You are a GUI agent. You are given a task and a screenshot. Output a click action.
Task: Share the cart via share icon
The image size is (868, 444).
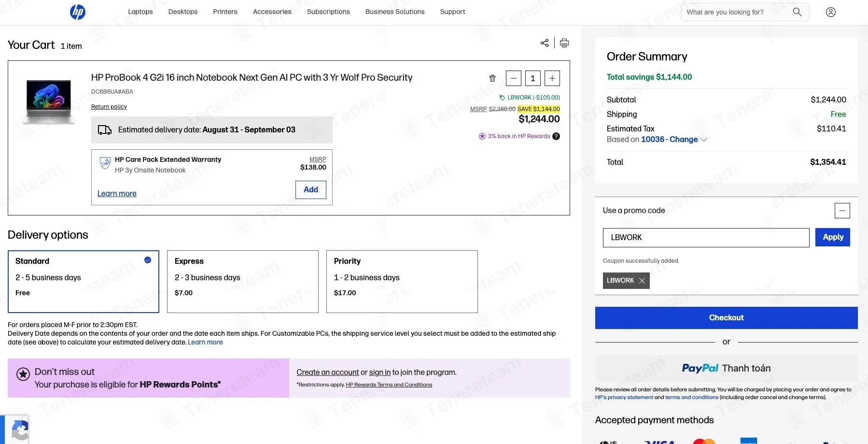tap(545, 43)
